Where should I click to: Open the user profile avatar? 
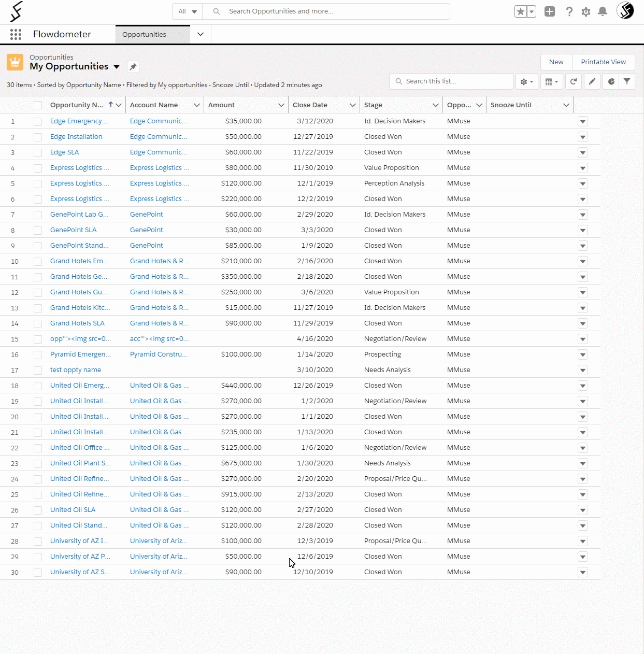625,10
